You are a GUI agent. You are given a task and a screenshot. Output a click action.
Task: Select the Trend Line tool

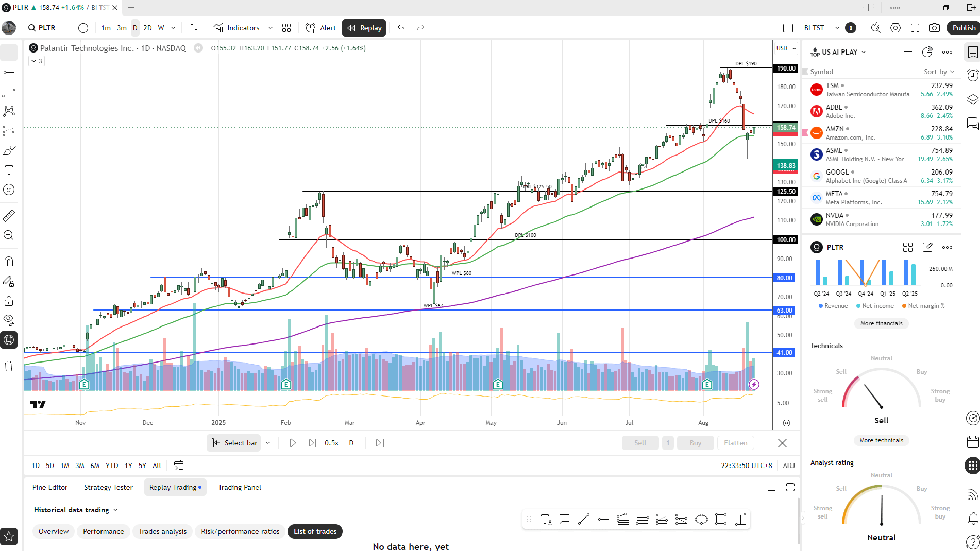9,72
